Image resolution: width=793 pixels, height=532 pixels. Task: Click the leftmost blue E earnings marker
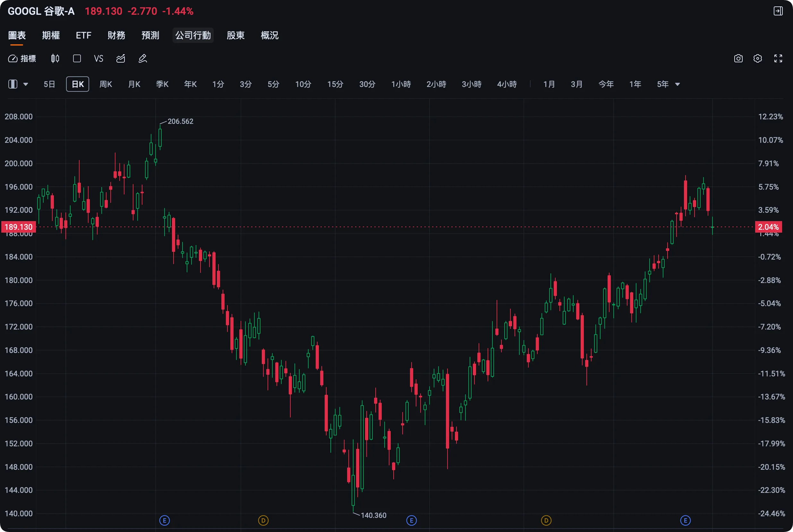(165, 520)
